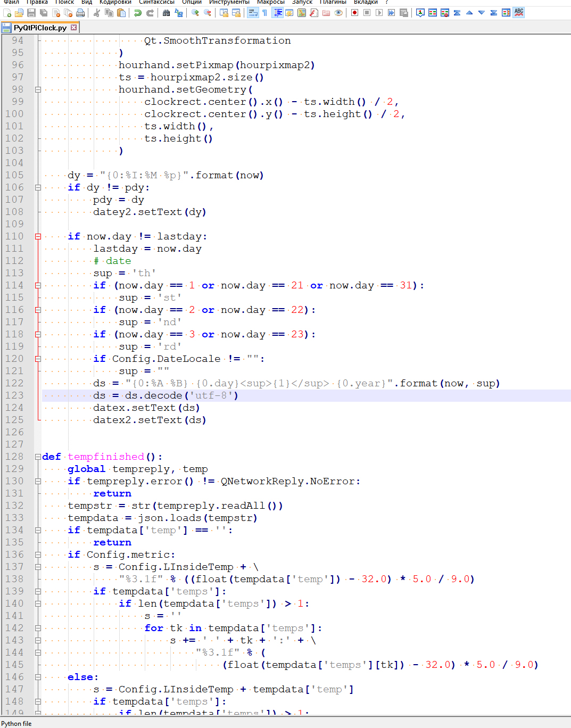Click the 'Python file' status bar text
The image size is (571, 728).
pyautogui.click(x=16, y=724)
